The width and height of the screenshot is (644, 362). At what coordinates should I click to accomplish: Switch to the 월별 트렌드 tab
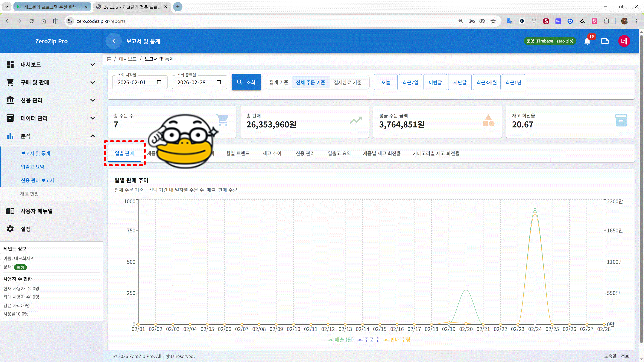pos(237,153)
